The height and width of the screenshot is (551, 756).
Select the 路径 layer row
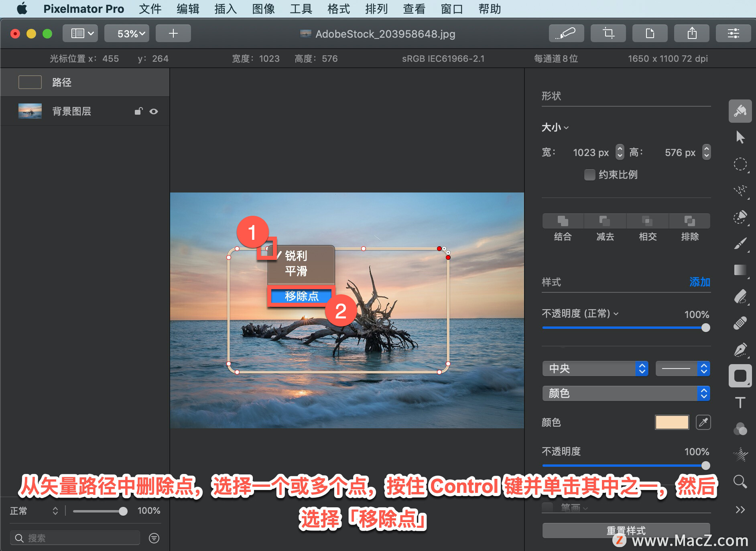pyautogui.click(x=85, y=82)
